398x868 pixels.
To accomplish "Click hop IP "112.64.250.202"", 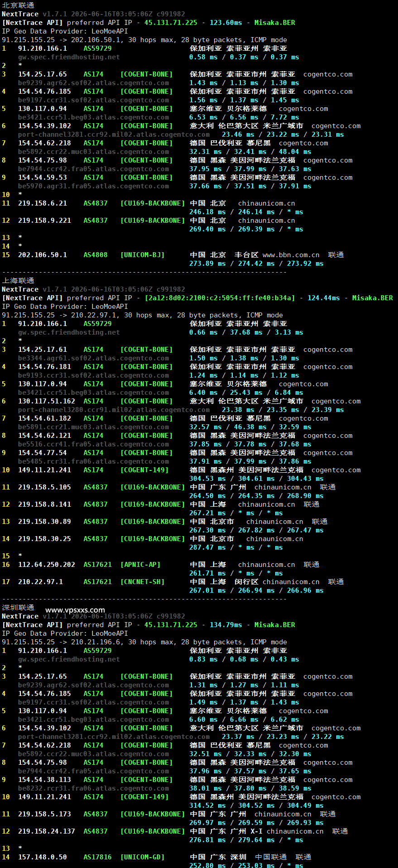I will 47,565.
